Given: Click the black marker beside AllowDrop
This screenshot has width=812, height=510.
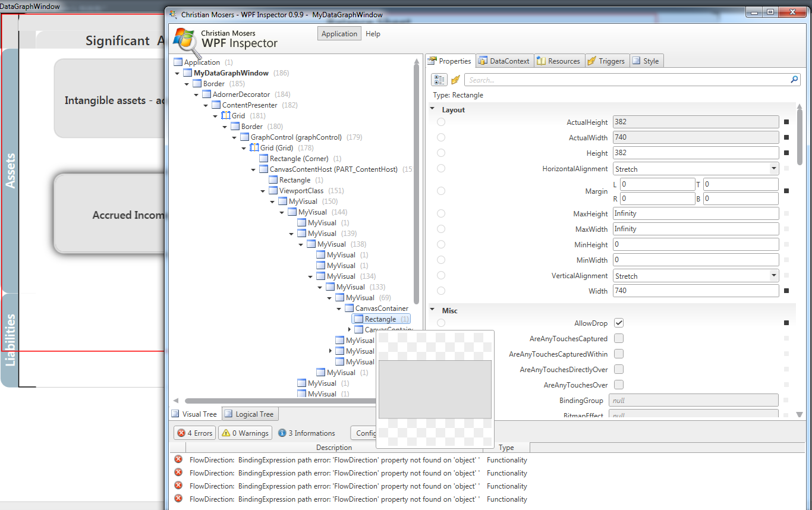Looking at the screenshot, I should tap(786, 323).
